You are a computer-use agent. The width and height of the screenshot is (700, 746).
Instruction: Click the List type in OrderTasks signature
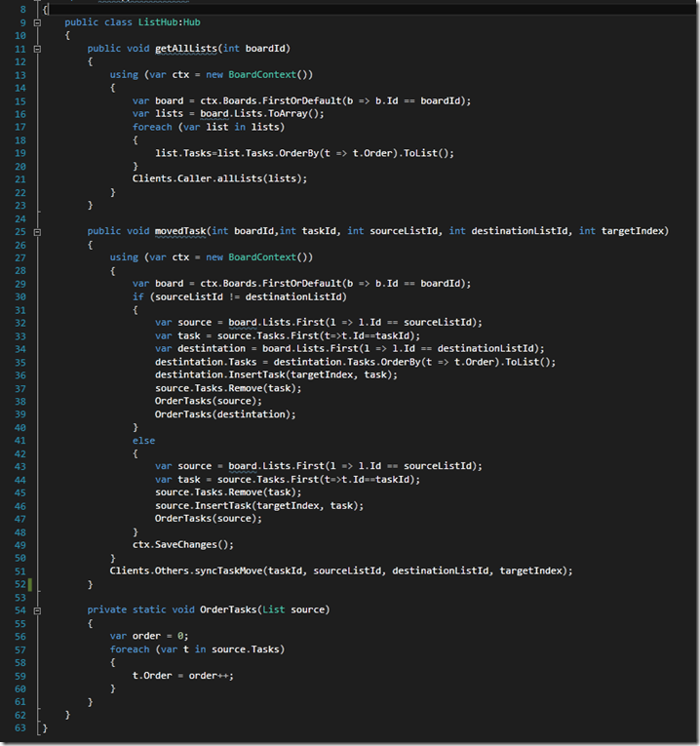pyautogui.click(x=273, y=609)
